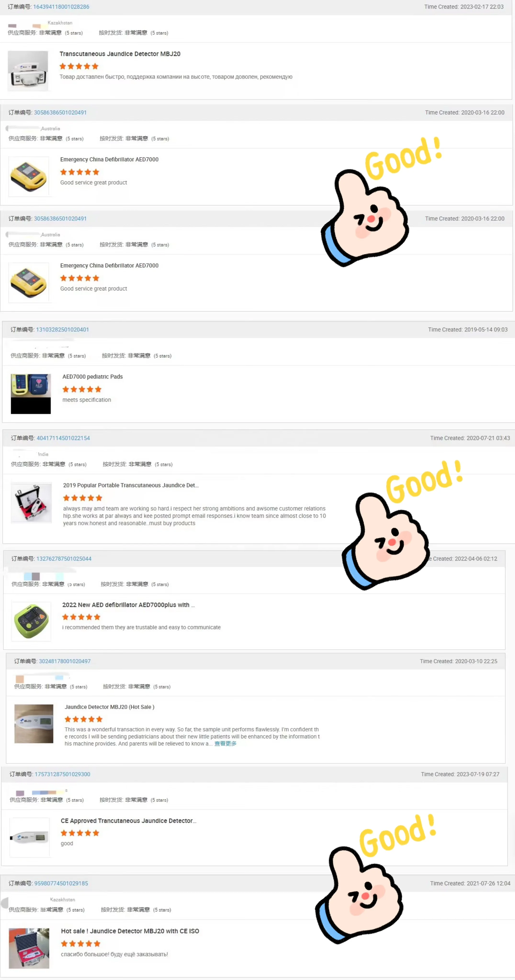This screenshot has width=515, height=980.
Task: Click the star rating under Transcutaneous Jaundice Detector
Action: point(79,66)
